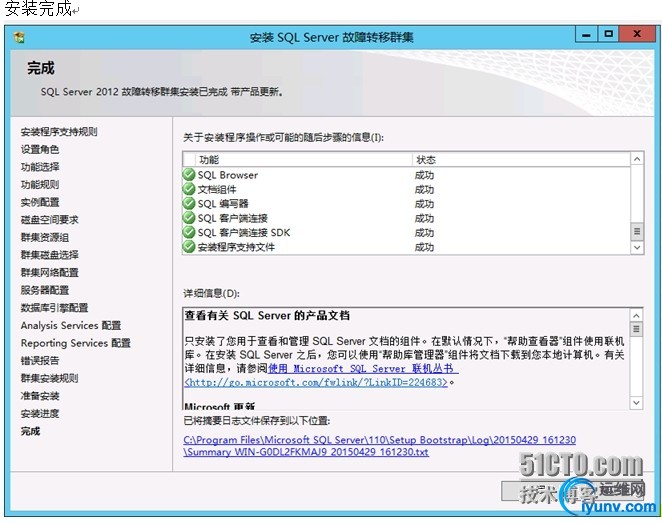
Task: Open the go.microsoft.com fwlink URL
Action: [315, 382]
